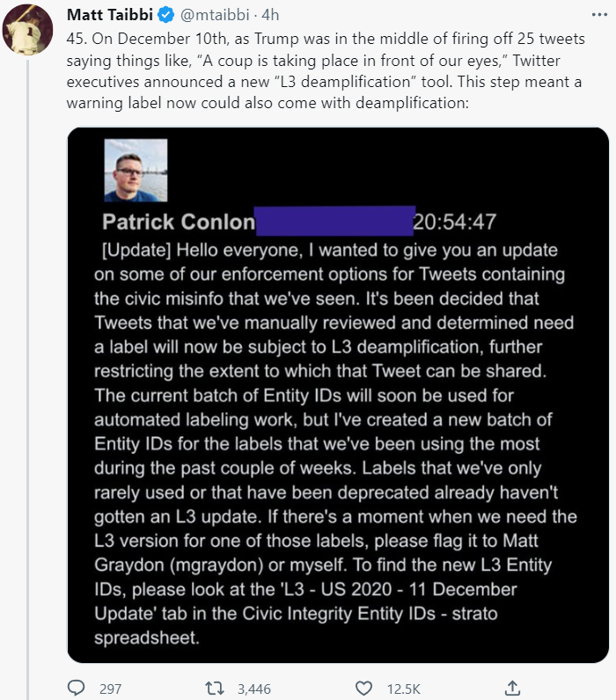This screenshot has width=616, height=700.
Task: Like the tweet with the heart icon
Action: [363, 688]
